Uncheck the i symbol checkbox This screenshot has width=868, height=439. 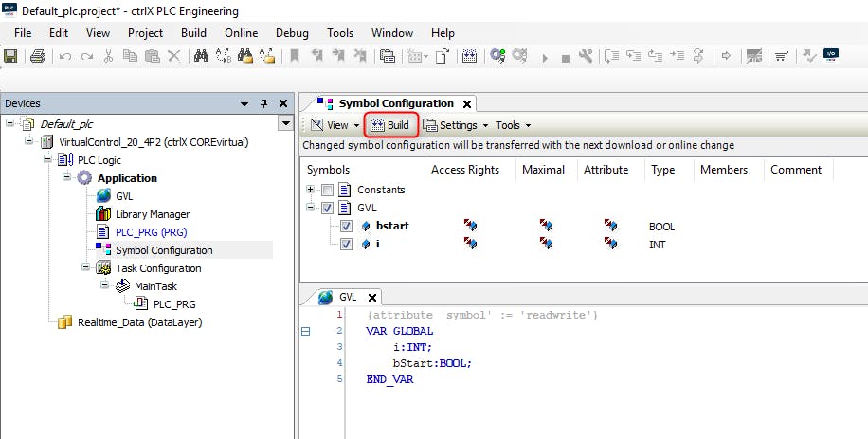click(x=346, y=244)
